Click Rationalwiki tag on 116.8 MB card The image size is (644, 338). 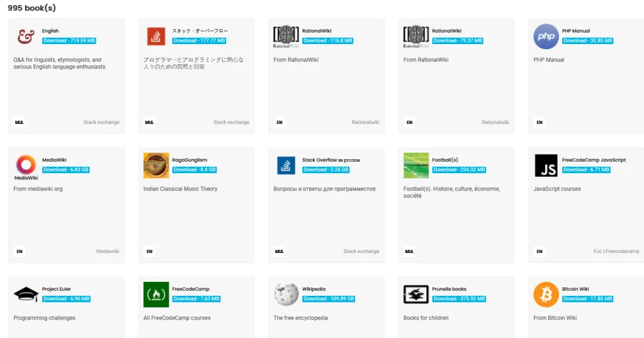(x=366, y=122)
